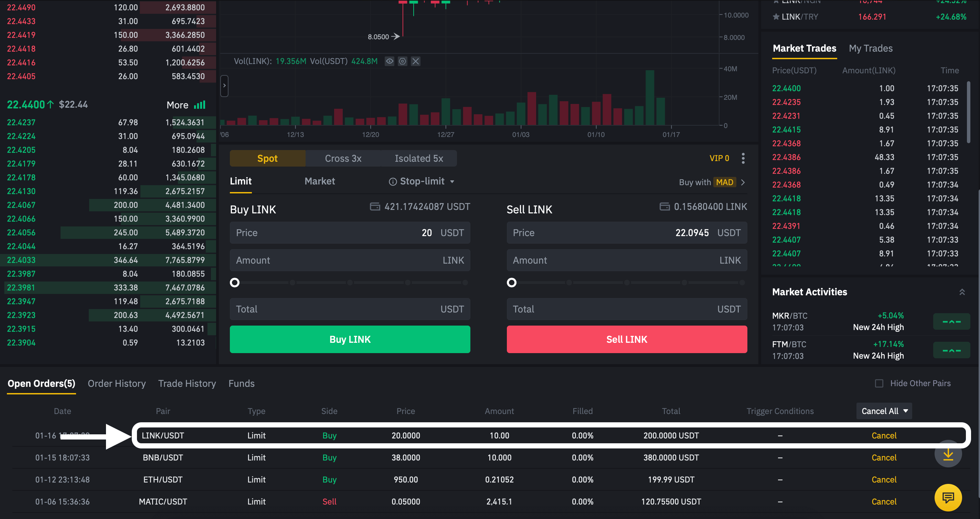
Task: Select the Limit order type tab
Action: click(241, 181)
